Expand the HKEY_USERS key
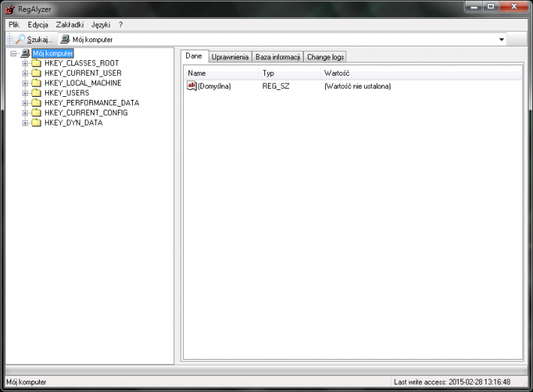The height and width of the screenshot is (392, 533). [x=25, y=93]
